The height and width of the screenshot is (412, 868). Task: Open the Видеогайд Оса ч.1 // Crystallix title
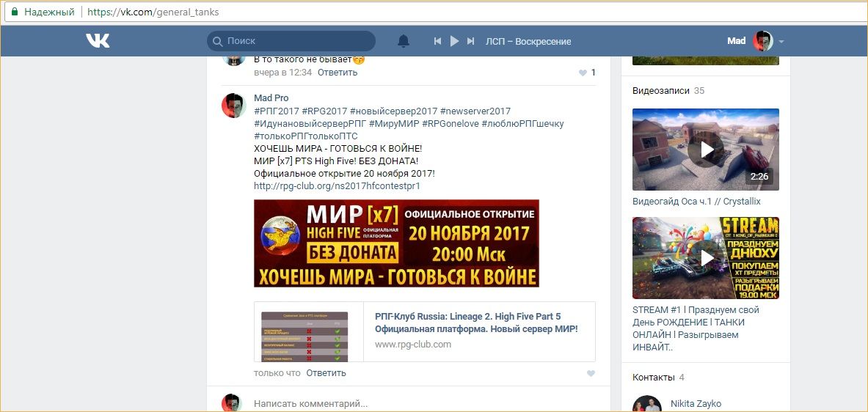point(696,202)
